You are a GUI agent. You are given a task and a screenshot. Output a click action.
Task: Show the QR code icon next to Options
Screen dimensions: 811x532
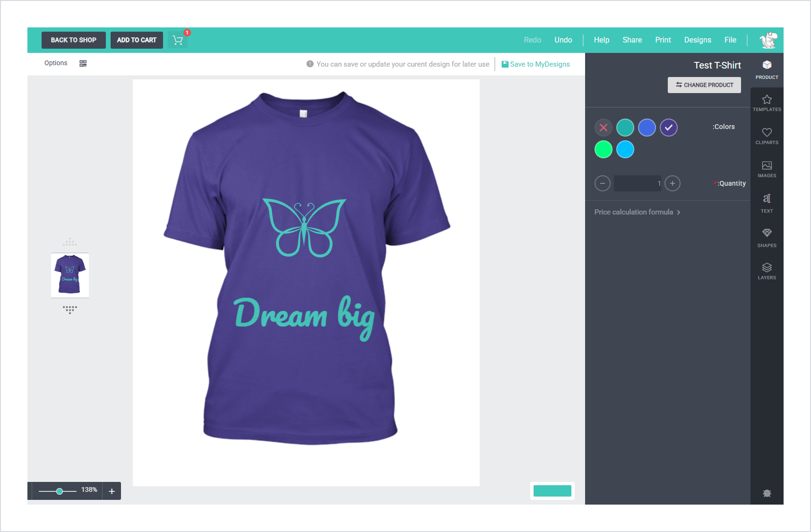[83, 63]
